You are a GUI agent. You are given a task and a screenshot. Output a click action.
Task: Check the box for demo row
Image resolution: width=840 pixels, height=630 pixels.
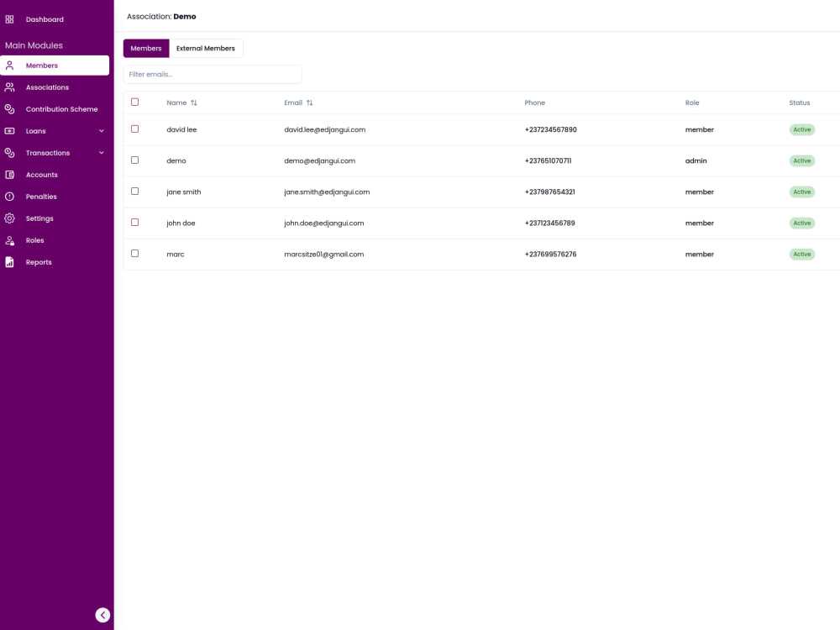point(135,160)
